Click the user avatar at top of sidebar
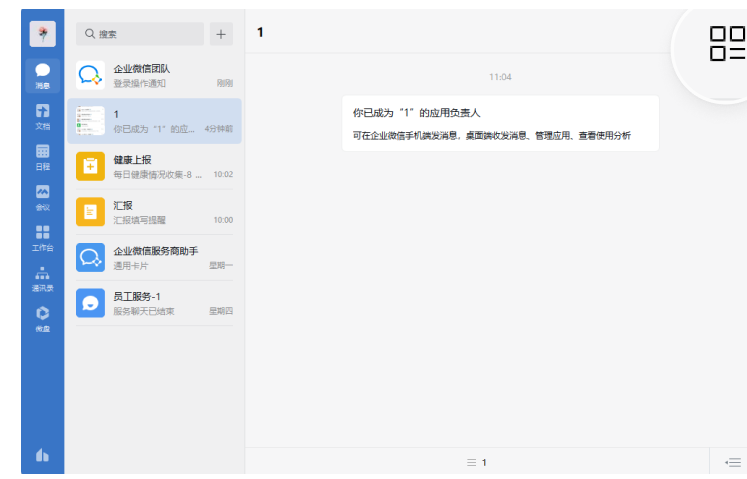 pyautogui.click(x=42, y=34)
